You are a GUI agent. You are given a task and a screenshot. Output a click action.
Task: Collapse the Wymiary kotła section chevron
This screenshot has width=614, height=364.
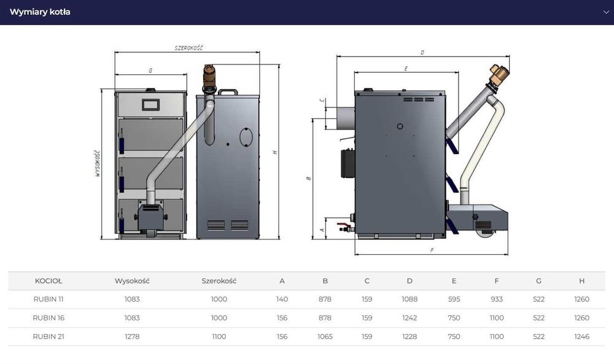pos(606,12)
